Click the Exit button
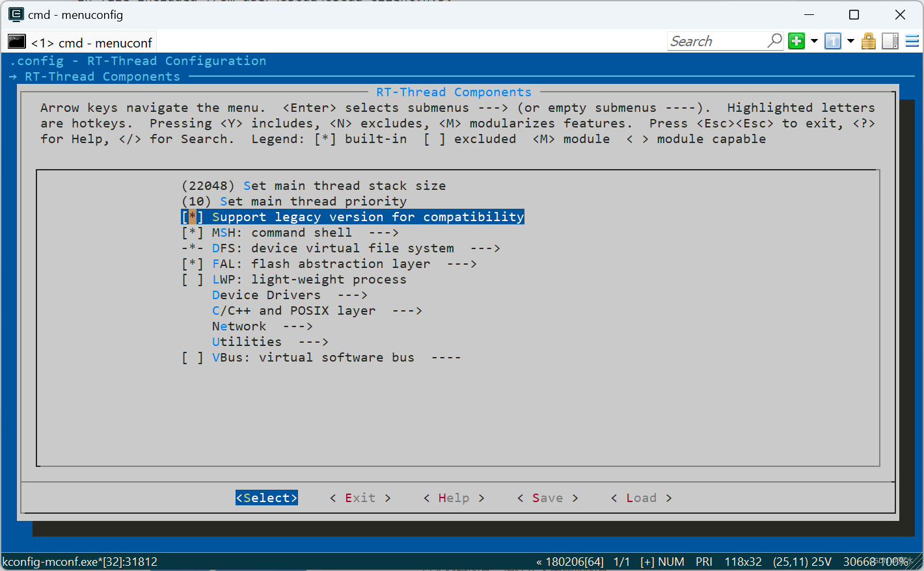The height and width of the screenshot is (571, 924). pyautogui.click(x=360, y=498)
